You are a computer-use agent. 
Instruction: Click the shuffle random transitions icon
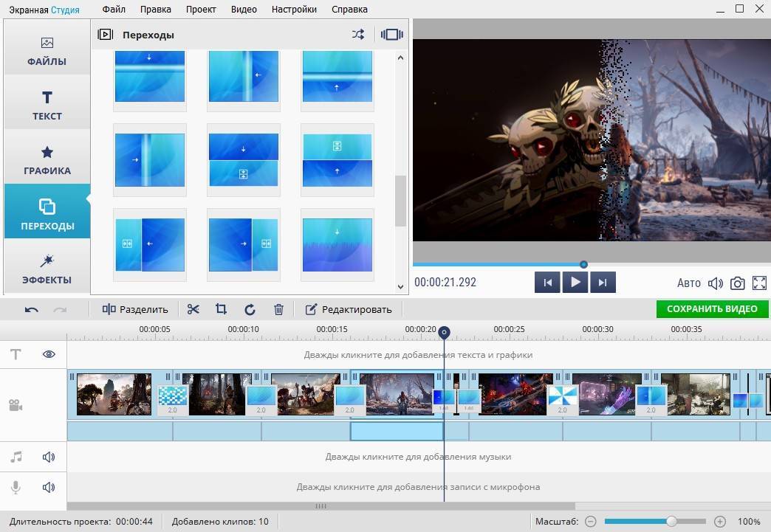click(x=358, y=35)
